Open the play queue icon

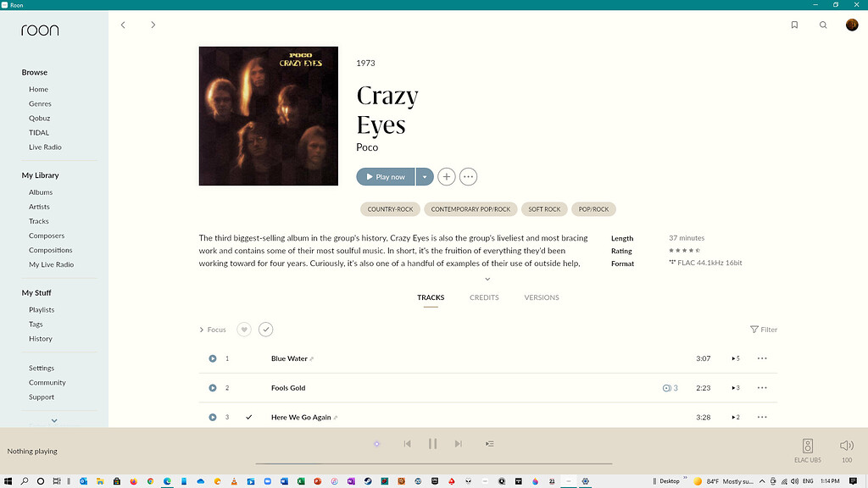coord(489,444)
